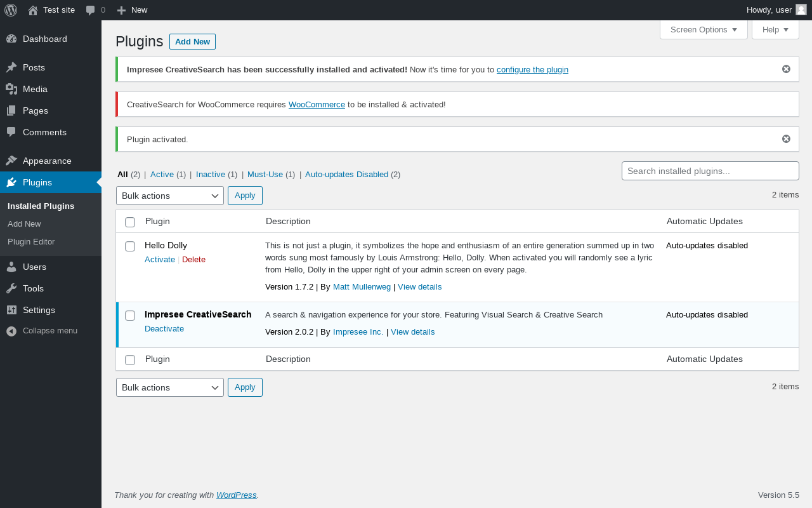This screenshot has width=812, height=508.
Task: Expand the Screen Options panel
Action: point(704,30)
